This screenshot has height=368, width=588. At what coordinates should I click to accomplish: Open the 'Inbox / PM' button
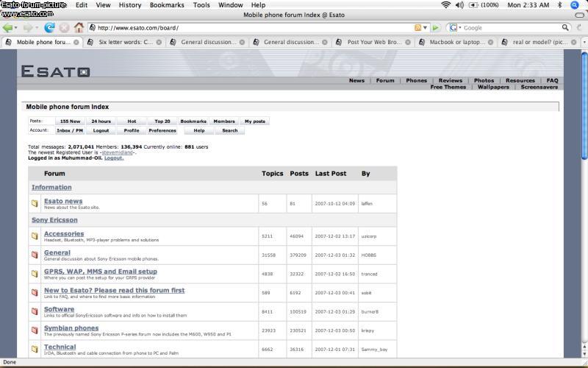tap(70, 130)
